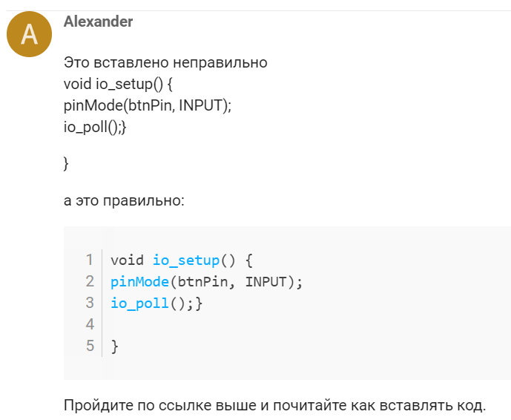Click plain text 'pinMode(btnPin, INPUT);' line
The width and height of the screenshot is (511, 420).
(148, 105)
